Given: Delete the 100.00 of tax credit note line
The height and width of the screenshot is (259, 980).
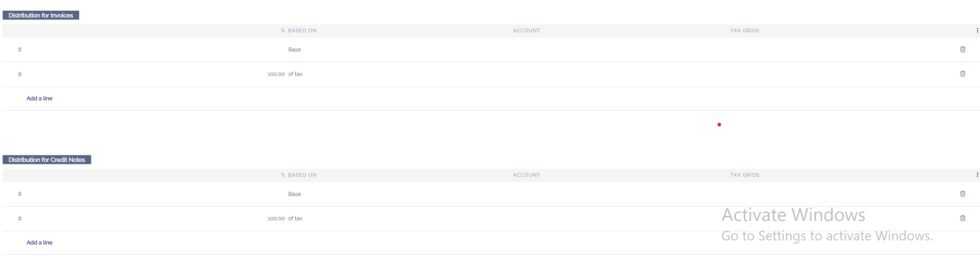Looking at the screenshot, I should point(963,218).
